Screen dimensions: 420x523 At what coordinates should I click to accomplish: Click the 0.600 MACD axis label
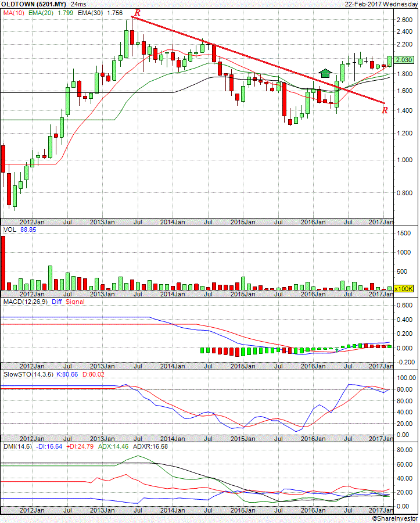coord(405,306)
